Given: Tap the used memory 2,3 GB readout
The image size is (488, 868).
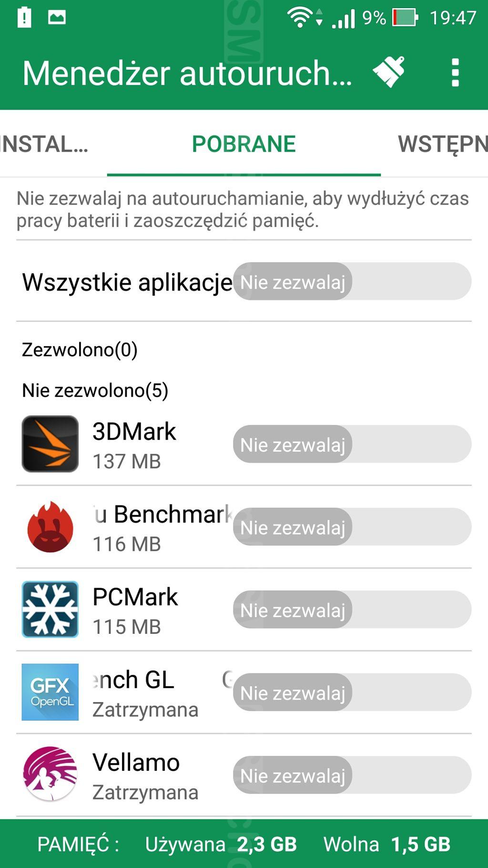Looking at the screenshot, I should (266, 844).
